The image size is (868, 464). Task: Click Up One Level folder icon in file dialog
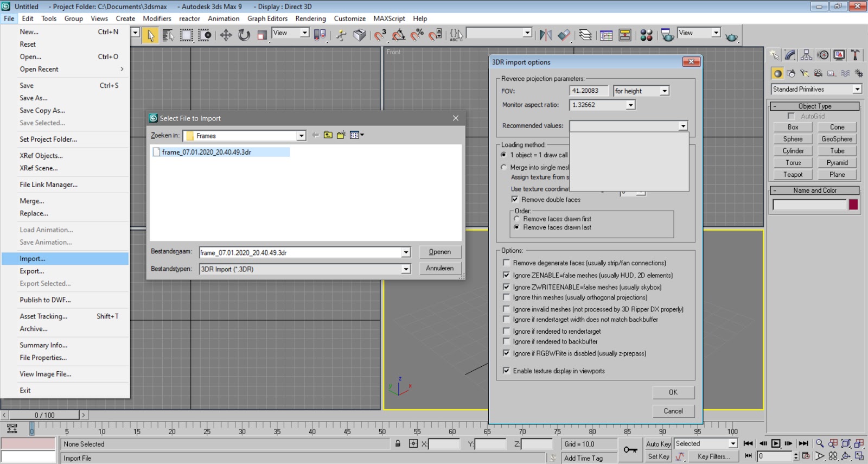(328, 135)
